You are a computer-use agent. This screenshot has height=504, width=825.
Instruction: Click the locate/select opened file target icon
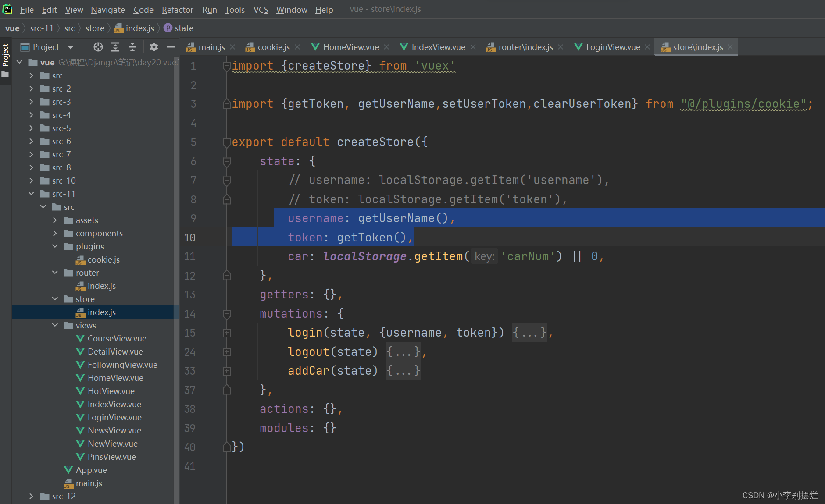click(x=98, y=47)
